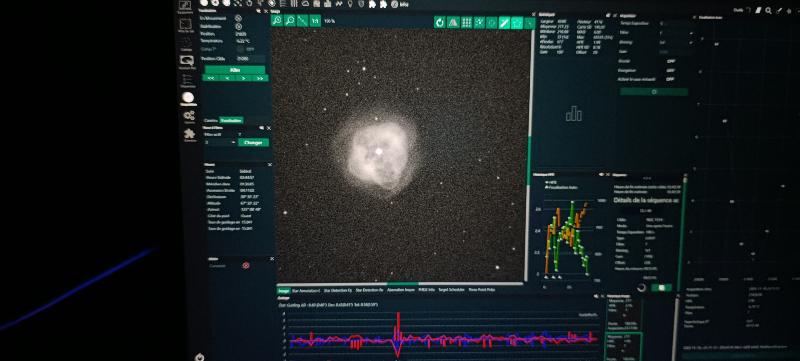Click the '>>' large step-out button
Image resolution: width=800 pixels, height=361 pixels.
pyautogui.click(x=260, y=78)
